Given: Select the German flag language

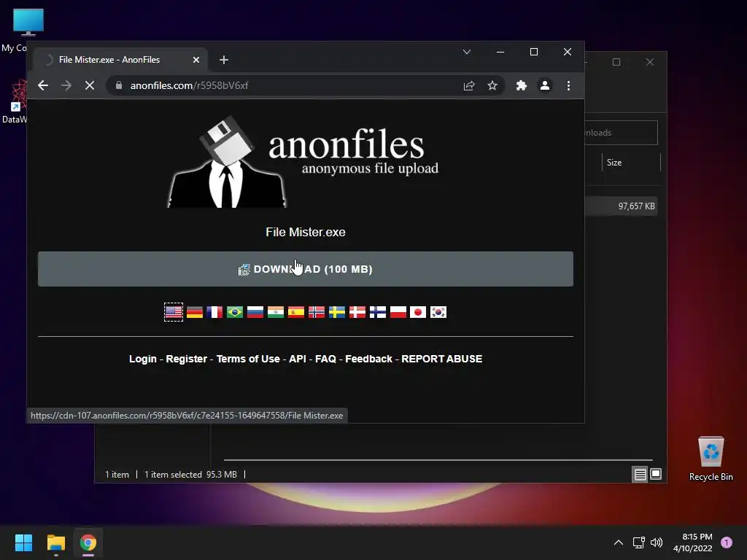Looking at the screenshot, I should pos(194,312).
